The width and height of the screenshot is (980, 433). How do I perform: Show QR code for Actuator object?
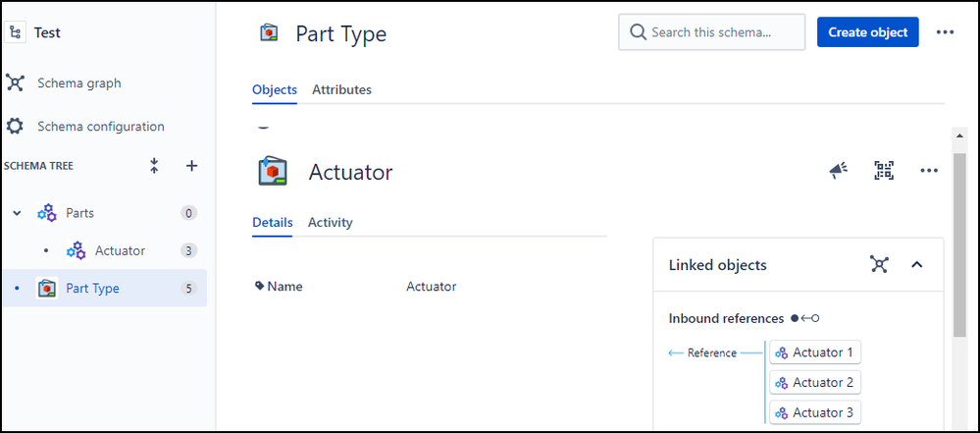pos(884,170)
